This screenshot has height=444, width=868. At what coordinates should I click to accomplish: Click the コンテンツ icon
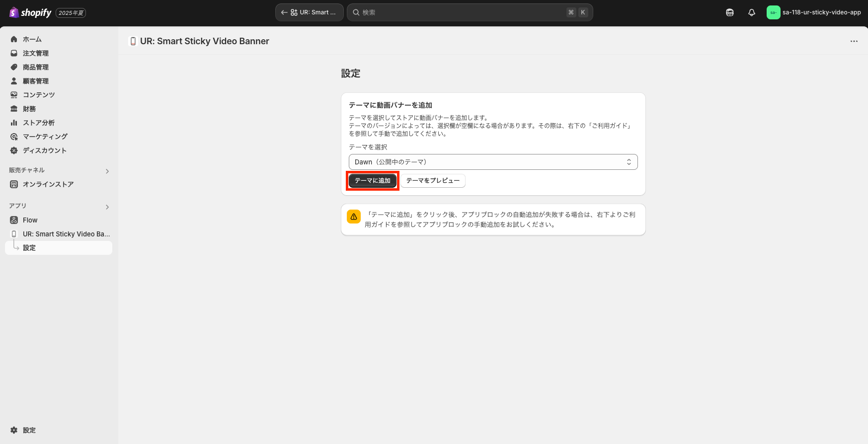coord(14,95)
